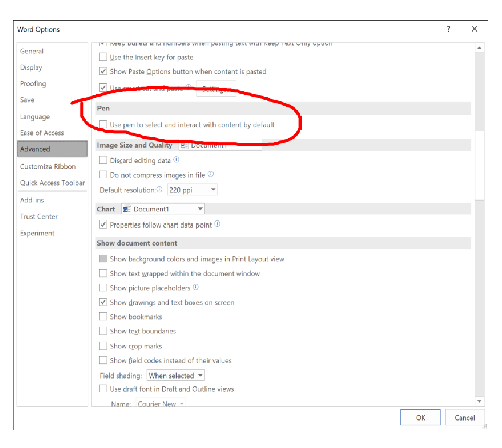Screen dimensions: 502x448
Task: Click the scrollbar down arrow
Action: tap(479, 401)
